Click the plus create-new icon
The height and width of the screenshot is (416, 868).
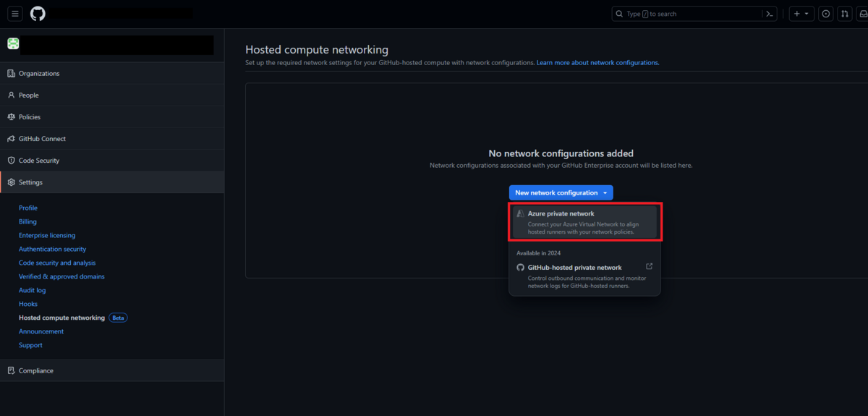[x=796, y=14]
